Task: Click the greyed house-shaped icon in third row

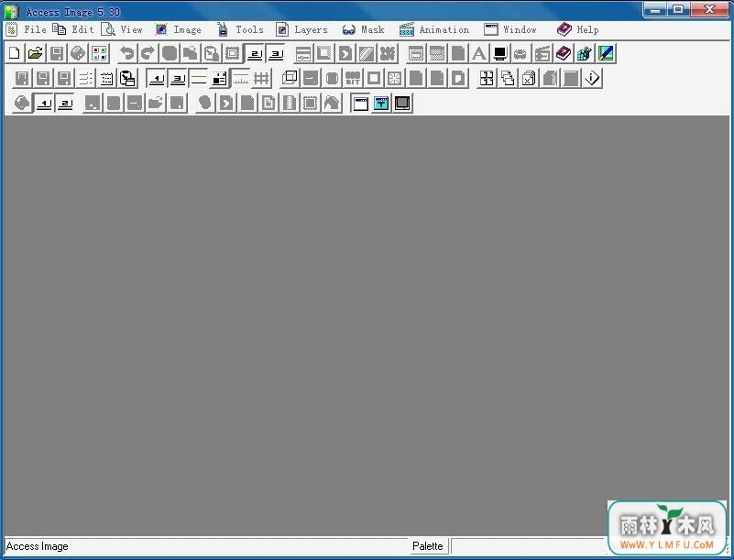Action: (x=332, y=103)
